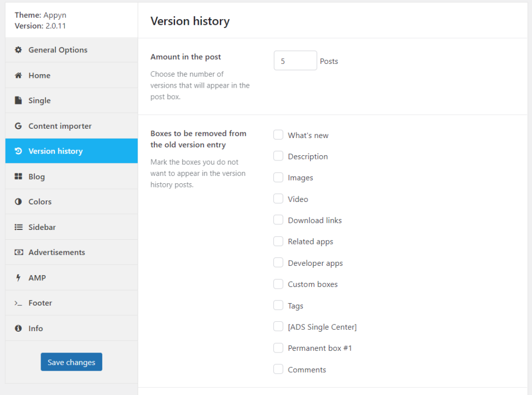Viewport: 532px width, 395px height.
Task: Click the Blog grid icon
Action: click(18, 176)
